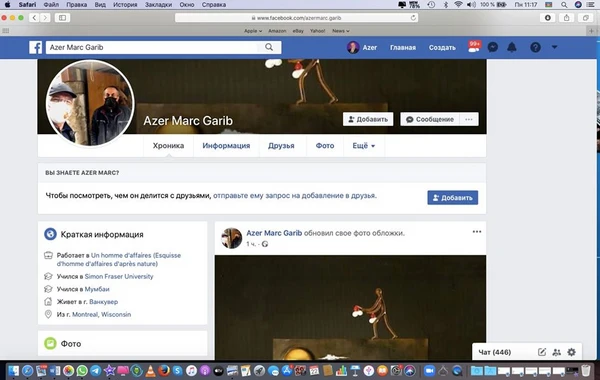Open the Главная link

(x=403, y=47)
